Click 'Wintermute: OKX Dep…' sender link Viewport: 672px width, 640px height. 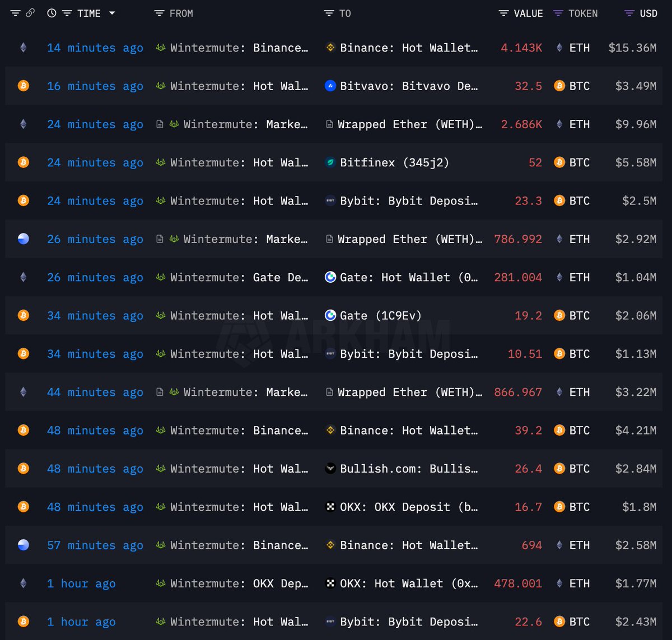coord(239,583)
